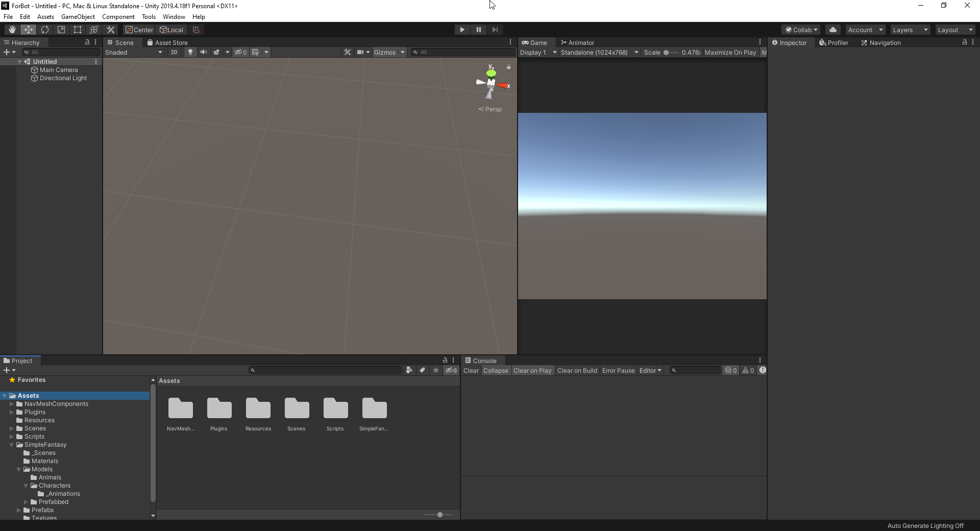Viewport: 980px width, 531px height.
Task: Click the Game view Scale slider
Action: point(671,53)
